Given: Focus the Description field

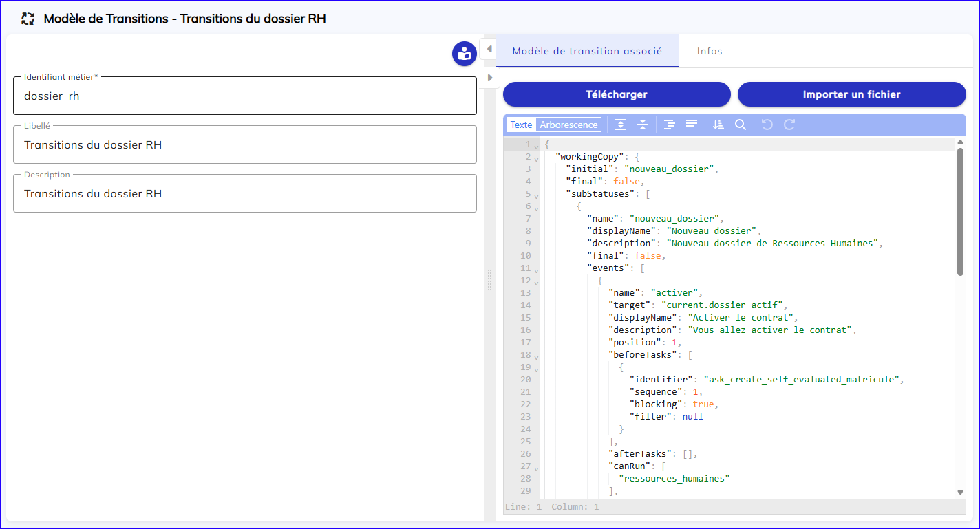Looking at the screenshot, I should (245, 193).
